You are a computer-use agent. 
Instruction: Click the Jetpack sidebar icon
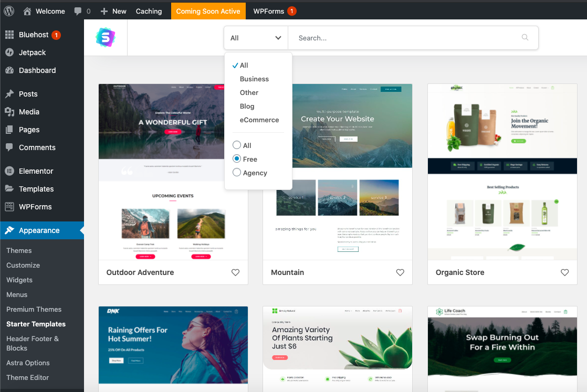[x=9, y=52]
